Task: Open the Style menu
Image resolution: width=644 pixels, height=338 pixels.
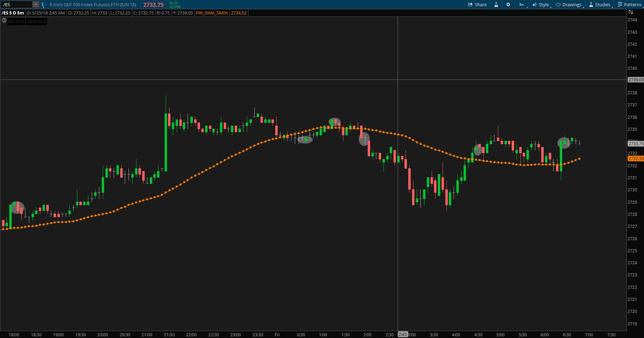Action: pos(540,4)
